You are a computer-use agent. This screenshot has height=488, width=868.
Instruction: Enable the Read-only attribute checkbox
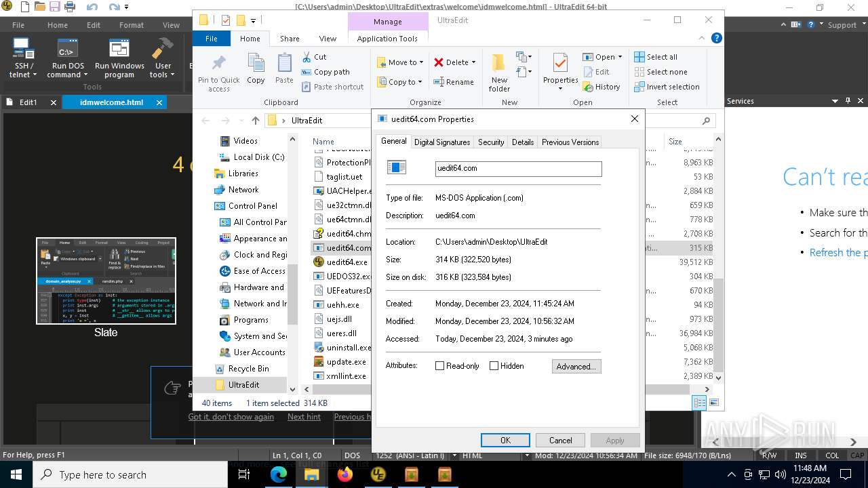(439, 366)
